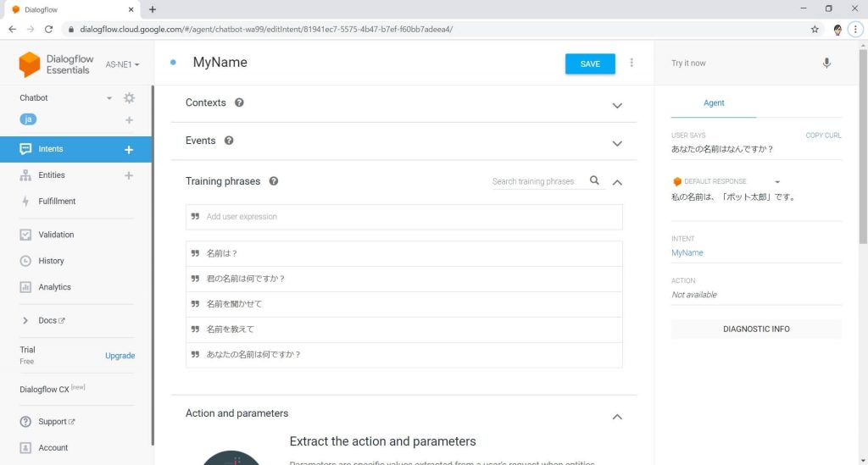The height and width of the screenshot is (465, 868).
Task: Click the Intents chat icon
Action: 25,149
